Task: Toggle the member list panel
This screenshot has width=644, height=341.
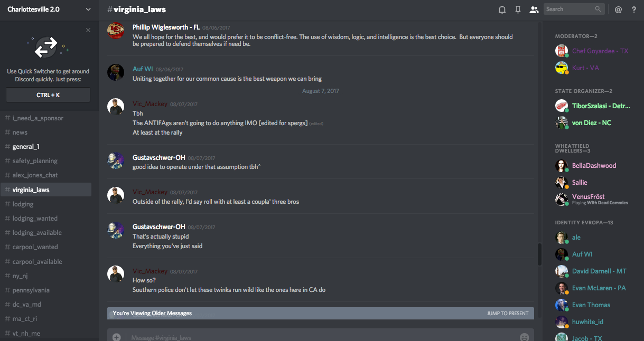Action: 534,10
